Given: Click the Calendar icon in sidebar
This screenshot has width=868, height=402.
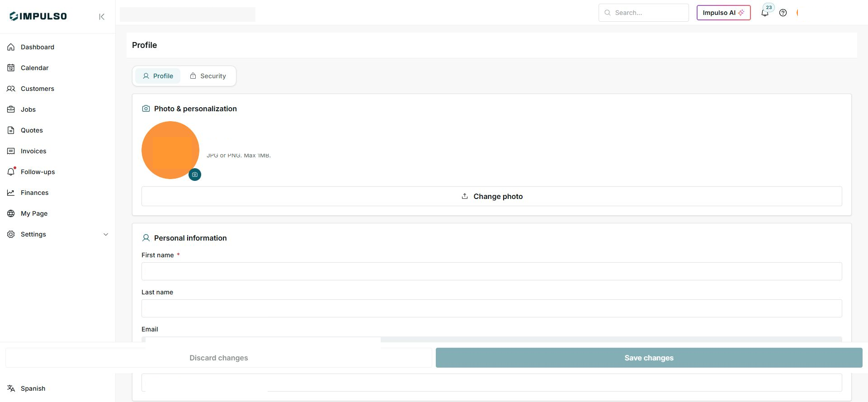Looking at the screenshot, I should tap(11, 68).
